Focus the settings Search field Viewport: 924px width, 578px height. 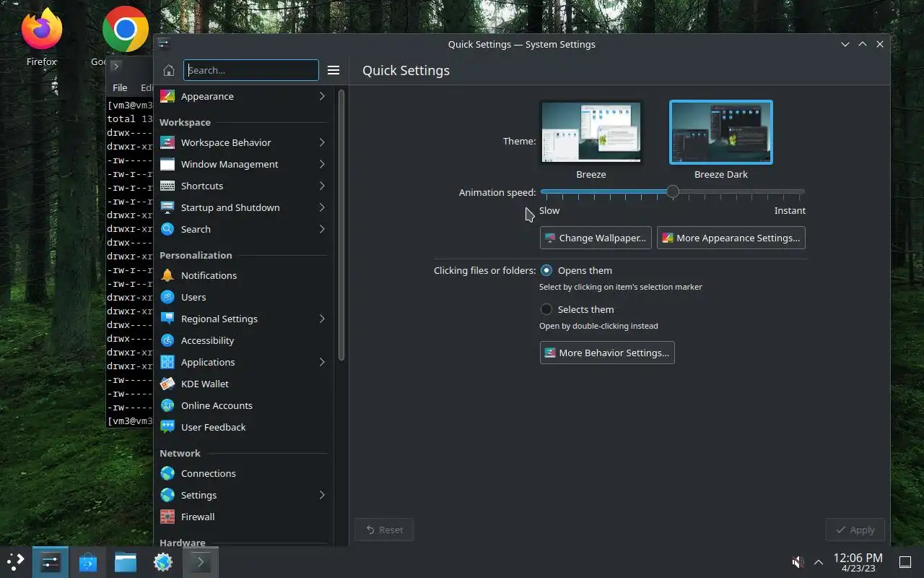pyautogui.click(x=250, y=70)
